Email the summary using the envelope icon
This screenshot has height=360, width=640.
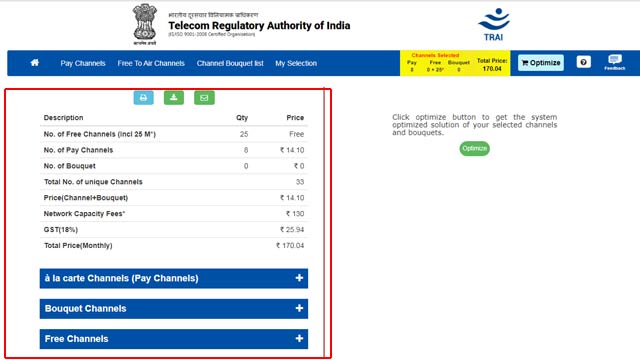(x=204, y=98)
